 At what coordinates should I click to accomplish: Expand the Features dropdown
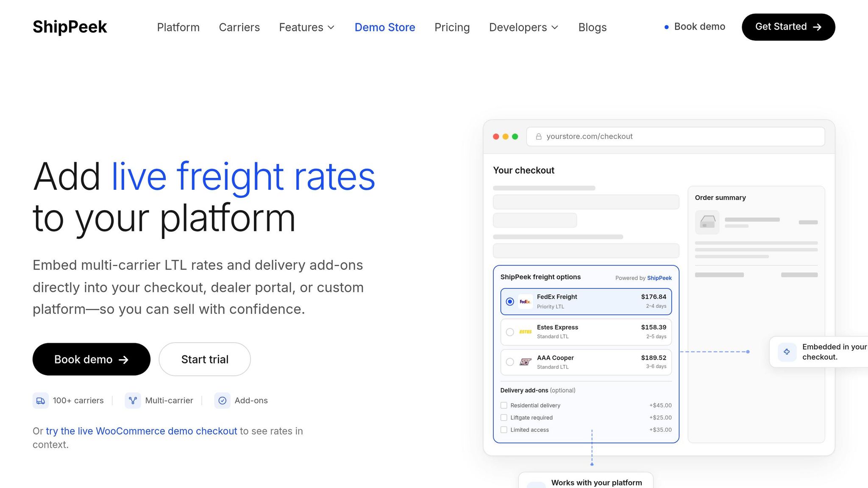click(x=307, y=27)
